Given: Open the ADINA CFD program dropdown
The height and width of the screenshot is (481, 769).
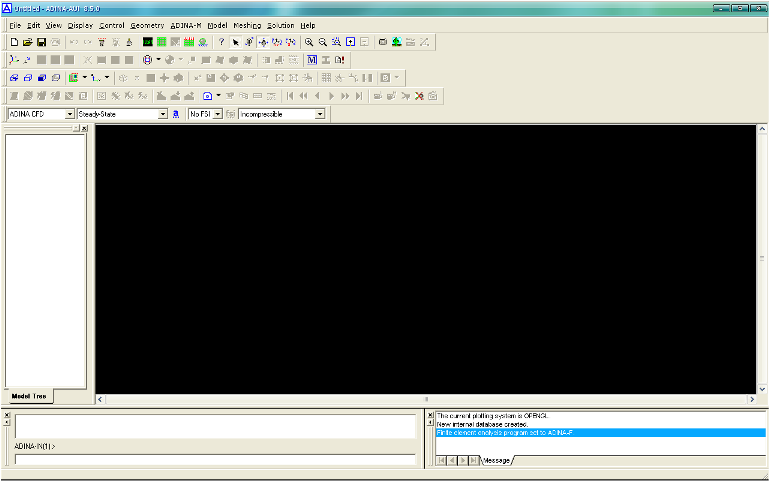Looking at the screenshot, I should pos(70,114).
